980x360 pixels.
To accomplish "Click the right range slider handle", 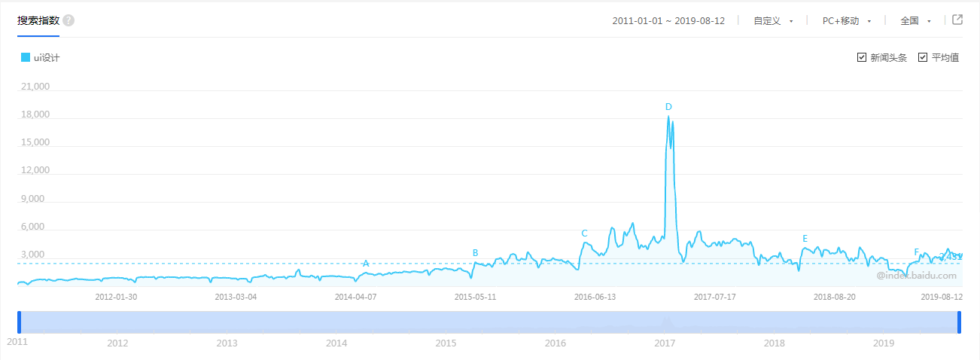I will tap(960, 322).
